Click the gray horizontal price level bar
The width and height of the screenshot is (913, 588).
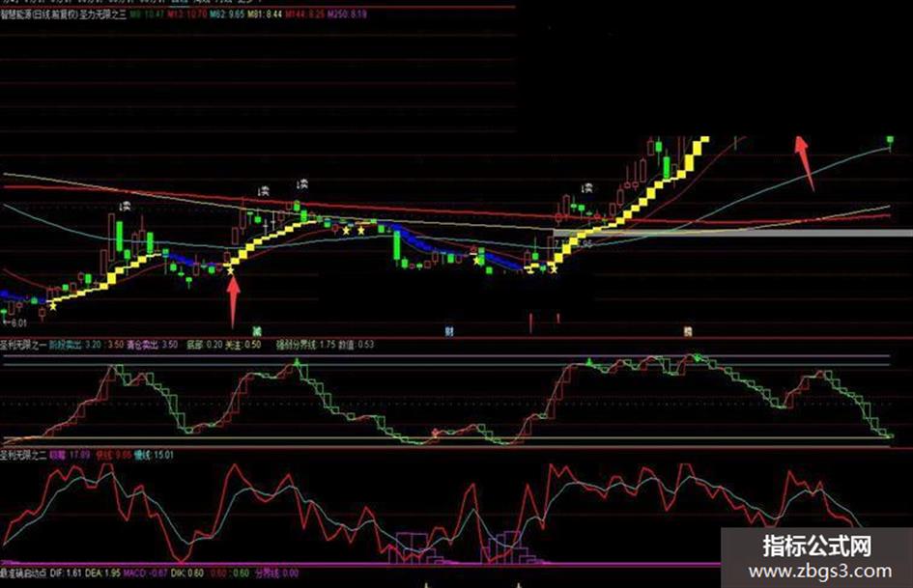tap(732, 233)
